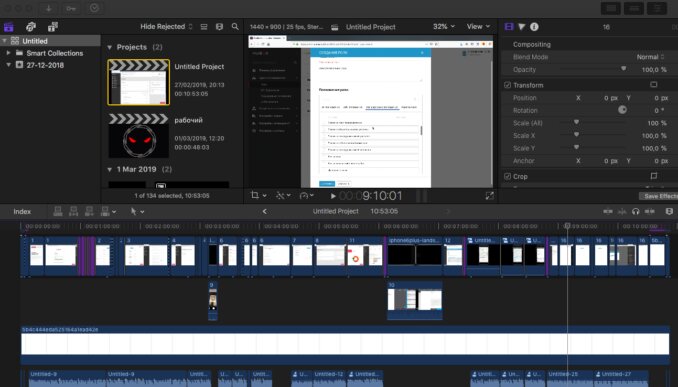Select the Untitled-9 audio clip at timeline start
678x387 pixels.
coord(67,378)
